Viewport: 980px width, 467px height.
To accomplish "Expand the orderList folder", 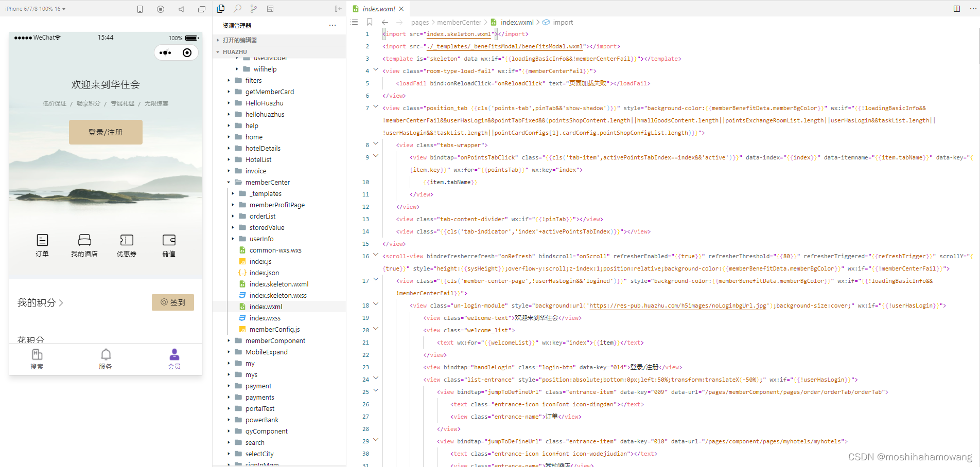I will 279,216.
